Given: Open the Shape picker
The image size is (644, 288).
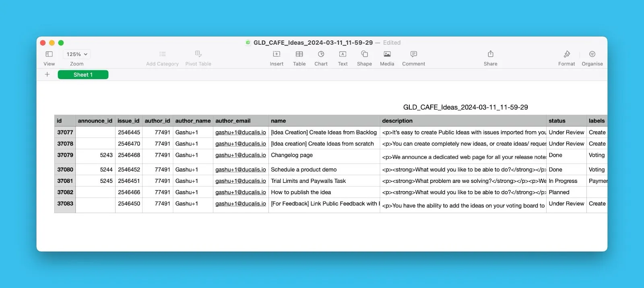Looking at the screenshot, I should click(x=364, y=54).
